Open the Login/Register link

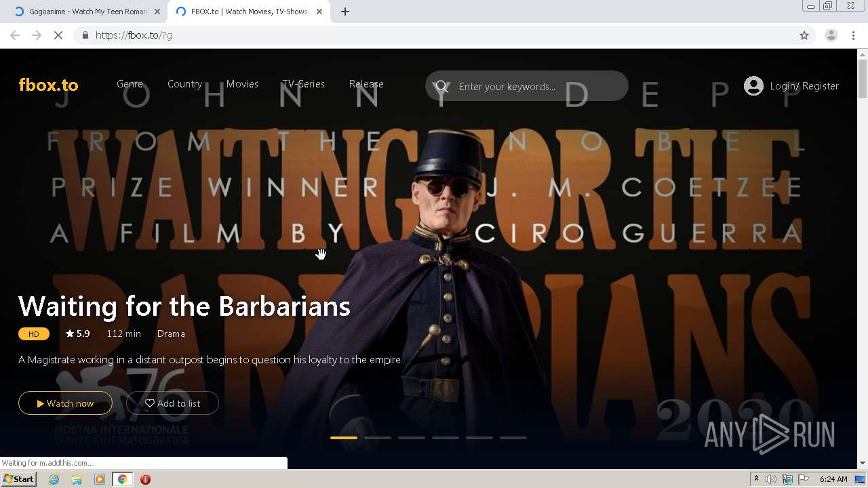804,86
